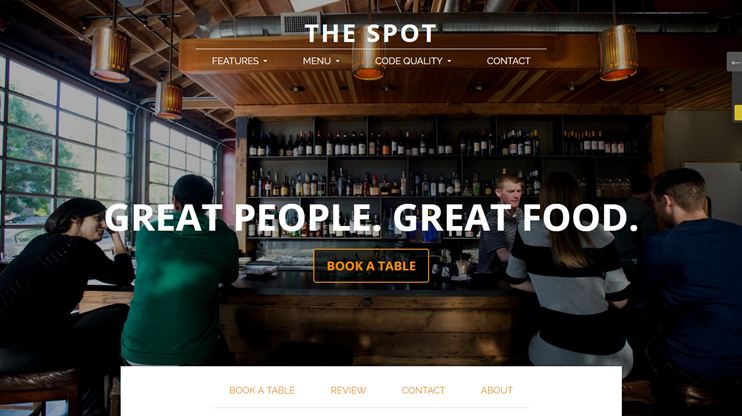Expand the caret arrow beside CODE QUALITY
The height and width of the screenshot is (416, 742).
click(x=449, y=62)
